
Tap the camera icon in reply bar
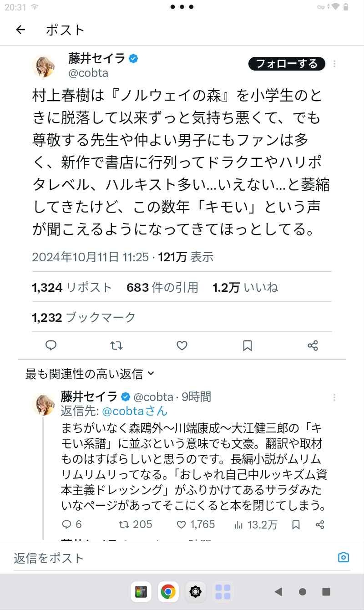(x=343, y=557)
